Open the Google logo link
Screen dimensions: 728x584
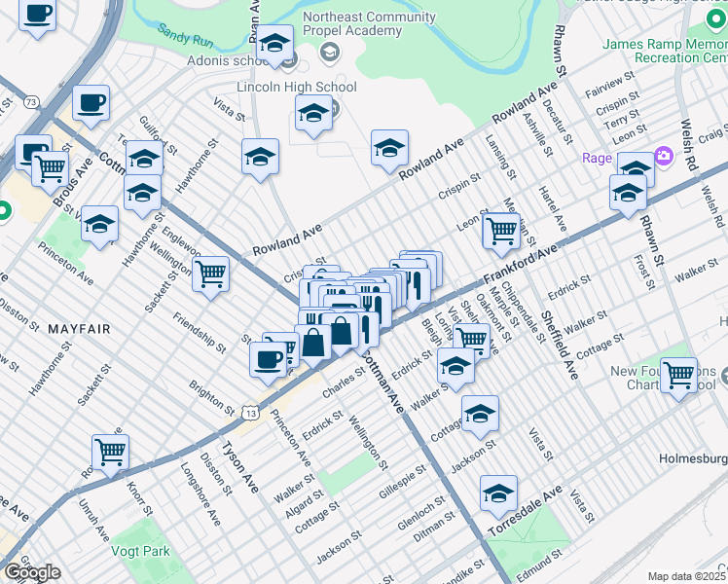click(32, 573)
